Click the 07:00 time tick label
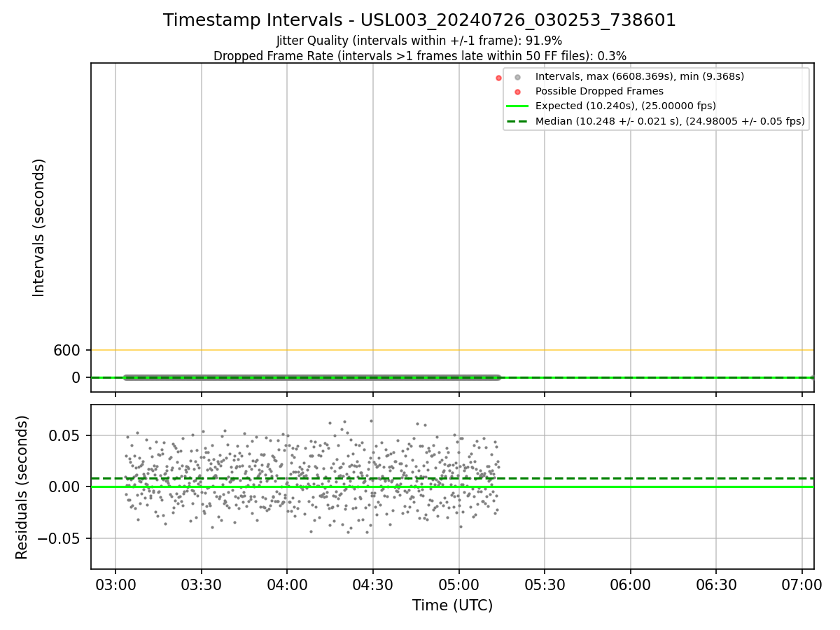The height and width of the screenshot is (630, 840). [802, 584]
